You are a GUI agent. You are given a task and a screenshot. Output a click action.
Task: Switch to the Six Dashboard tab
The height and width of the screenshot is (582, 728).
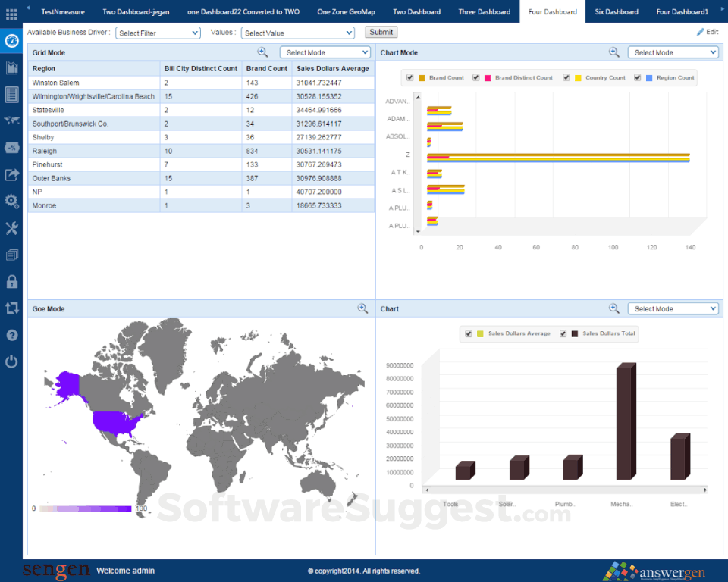617,11
